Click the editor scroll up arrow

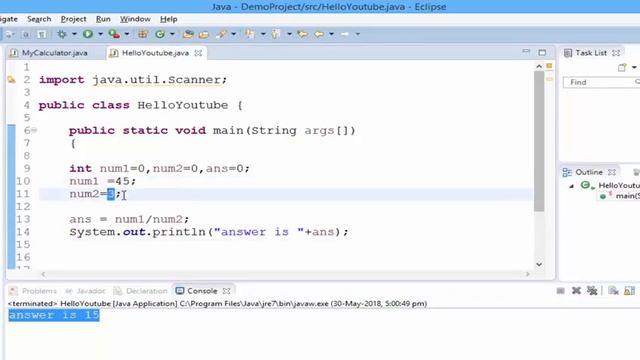[x=539, y=66]
